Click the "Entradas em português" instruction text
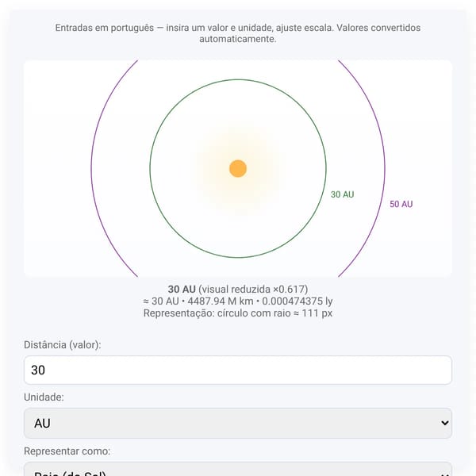 click(105, 28)
